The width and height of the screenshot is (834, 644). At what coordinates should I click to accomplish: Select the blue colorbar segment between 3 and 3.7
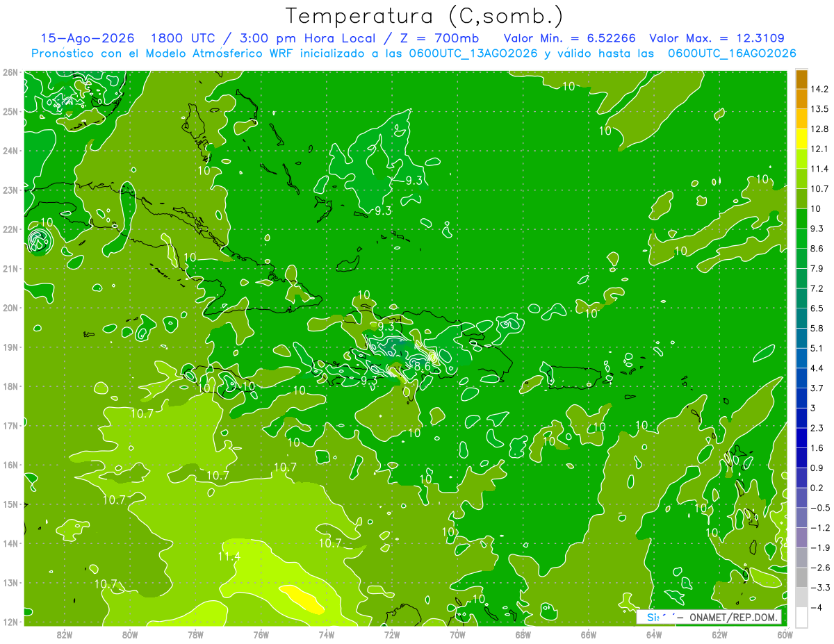pyautogui.click(x=801, y=397)
